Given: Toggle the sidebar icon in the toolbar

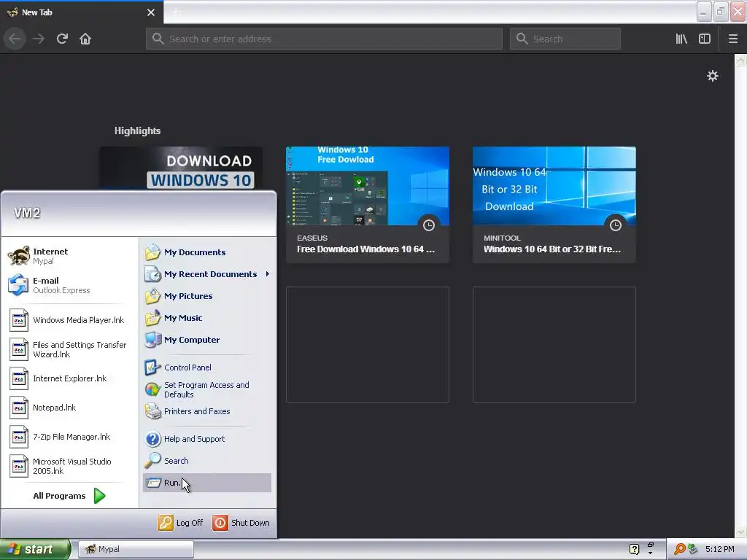Looking at the screenshot, I should coord(705,39).
